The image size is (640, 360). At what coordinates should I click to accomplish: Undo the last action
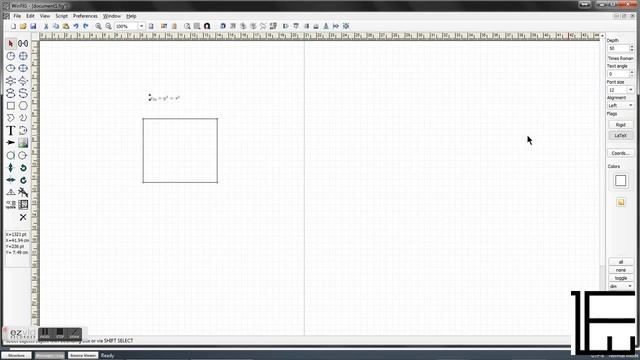coord(76,26)
